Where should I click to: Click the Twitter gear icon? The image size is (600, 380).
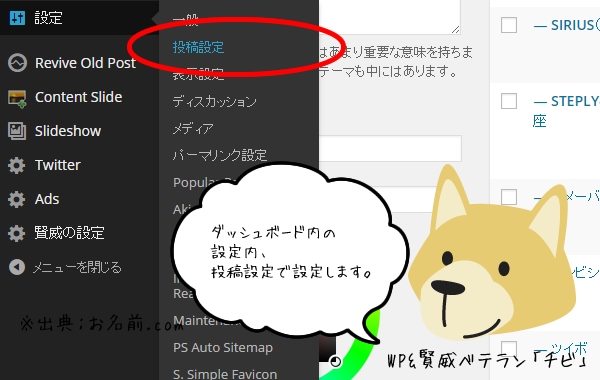click(x=16, y=165)
